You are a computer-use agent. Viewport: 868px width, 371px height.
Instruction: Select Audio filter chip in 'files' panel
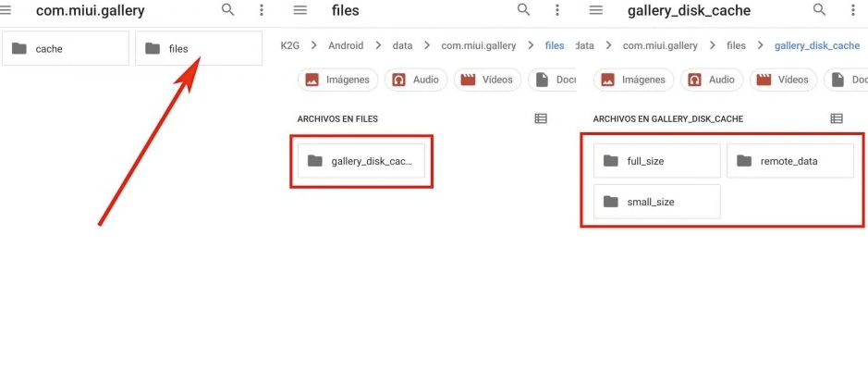pyautogui.click(x=415, y=80)
